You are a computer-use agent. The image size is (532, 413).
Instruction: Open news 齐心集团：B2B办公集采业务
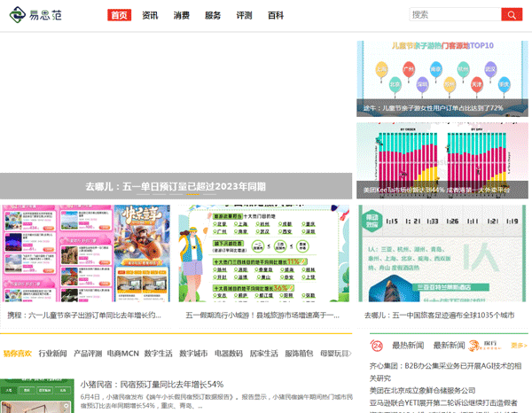(445, 372)
